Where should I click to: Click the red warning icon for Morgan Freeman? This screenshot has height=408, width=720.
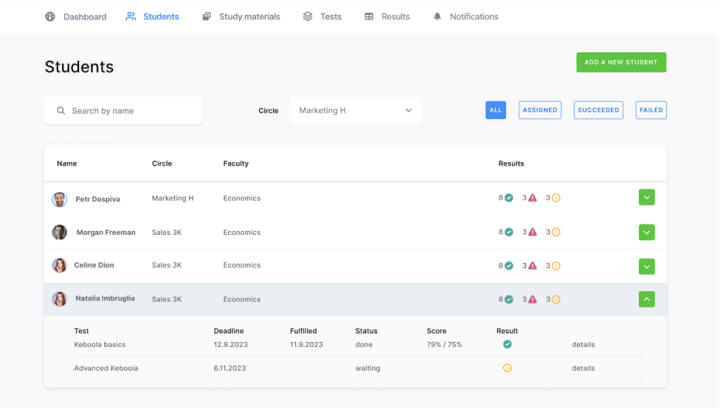tap(532, 232)
